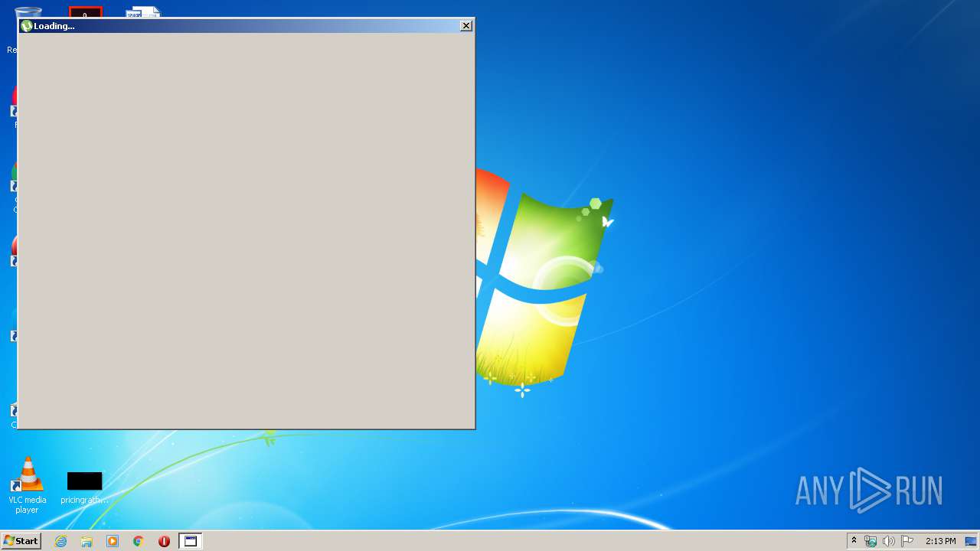This screenshot has height=551, width=980.
Task: Open Action Center flag icon
Action: (x=907, y=541)
